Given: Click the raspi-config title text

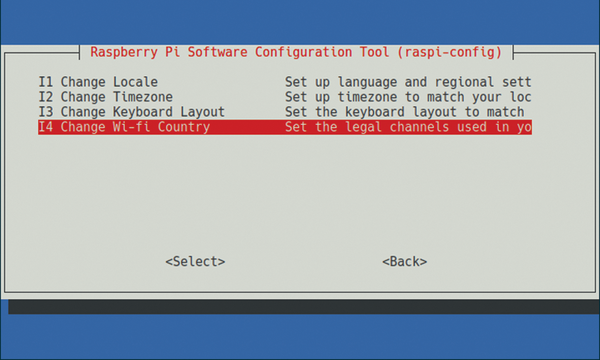Looking at the screenshot, I should tap(296, 52).
